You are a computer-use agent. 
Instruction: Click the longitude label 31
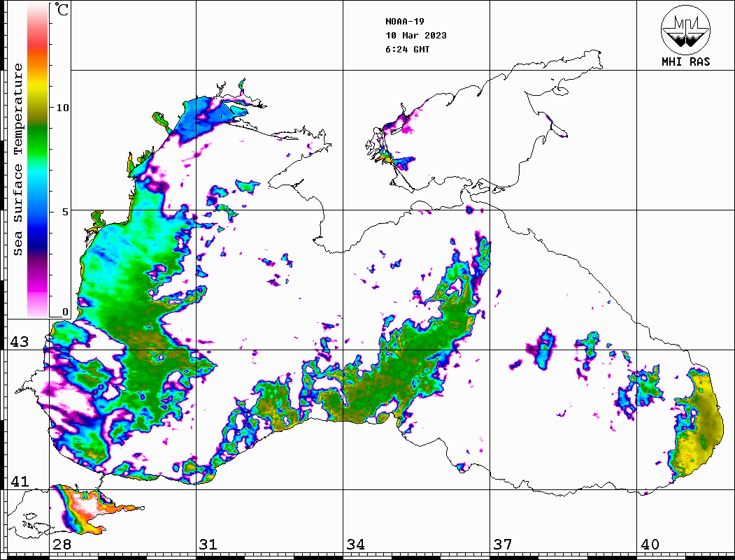click(208, 545)
